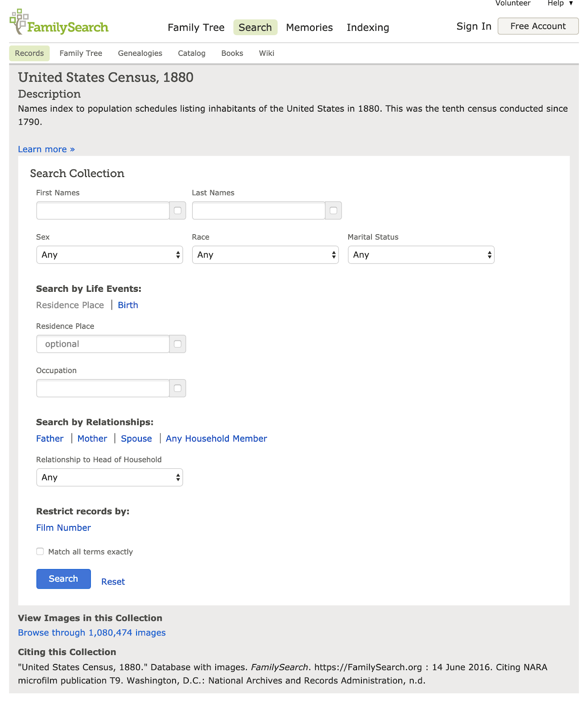Switch to the Family Tree tab
Viewport: 588px width, 703px height.
80,53
